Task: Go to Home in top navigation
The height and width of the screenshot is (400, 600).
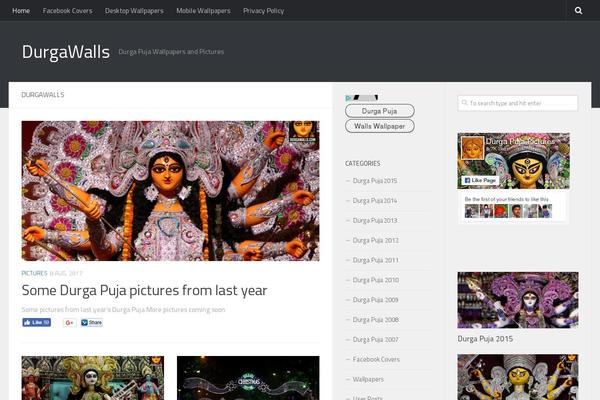Action: [x=21, y=11]
